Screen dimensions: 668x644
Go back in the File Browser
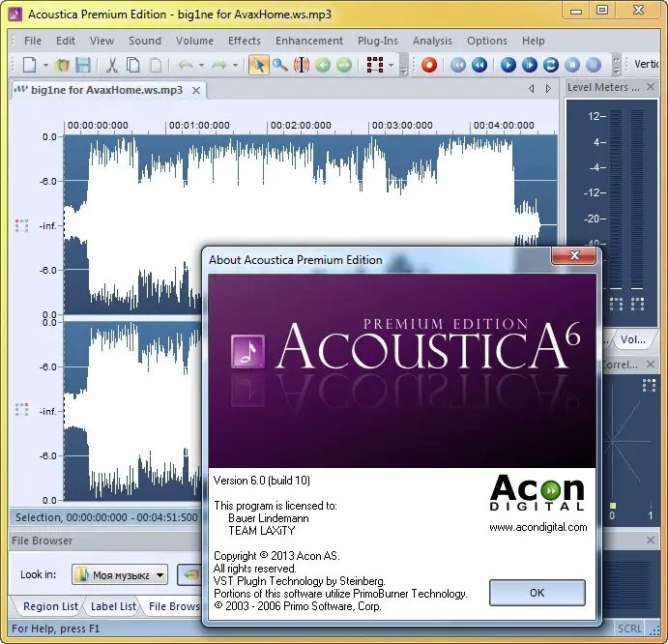pos(190,575)
